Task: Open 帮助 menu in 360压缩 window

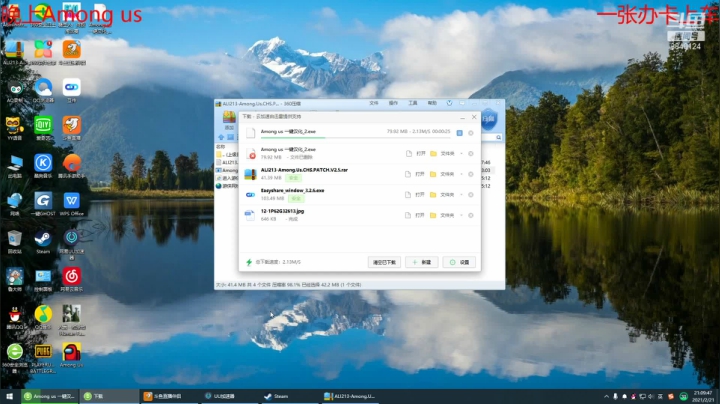Action: point(432,103)
